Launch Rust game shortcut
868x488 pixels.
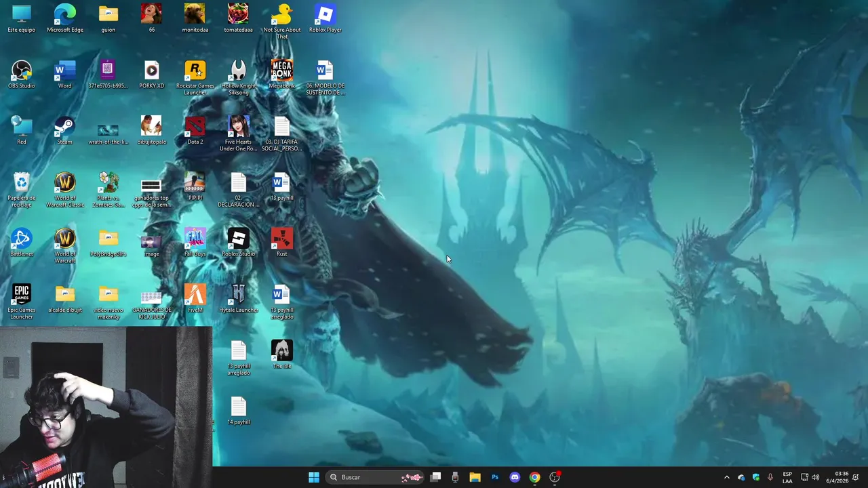282,243
